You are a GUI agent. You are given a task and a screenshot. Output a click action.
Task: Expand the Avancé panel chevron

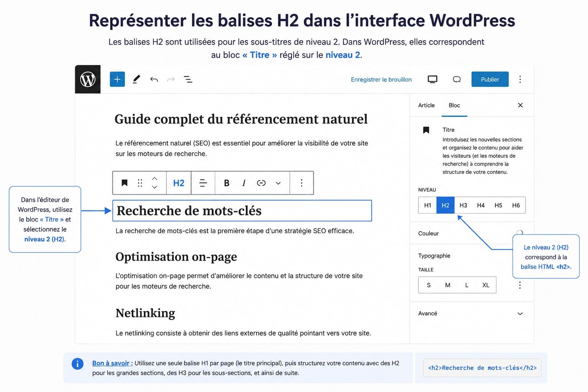pos(520,314)
